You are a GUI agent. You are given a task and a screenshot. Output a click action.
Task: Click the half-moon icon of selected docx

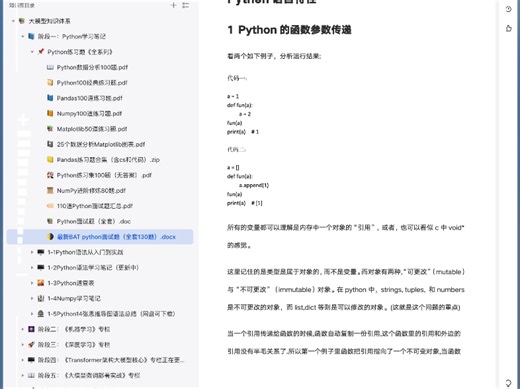click(x=50, y=237)
